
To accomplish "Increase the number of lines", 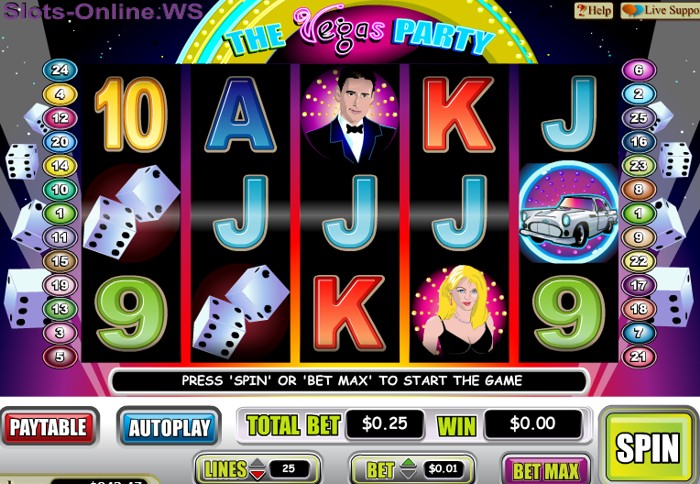I will click(257, 463).
